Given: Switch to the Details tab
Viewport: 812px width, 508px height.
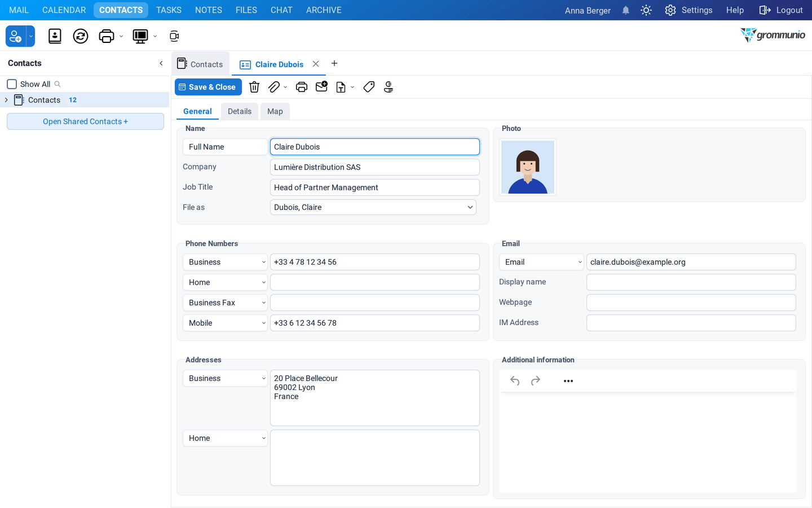Looking at the screenshot, I should click(240, 111).
